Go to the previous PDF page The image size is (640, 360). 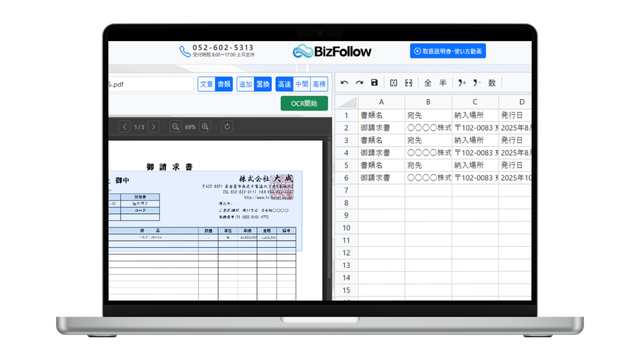[124, 127]
